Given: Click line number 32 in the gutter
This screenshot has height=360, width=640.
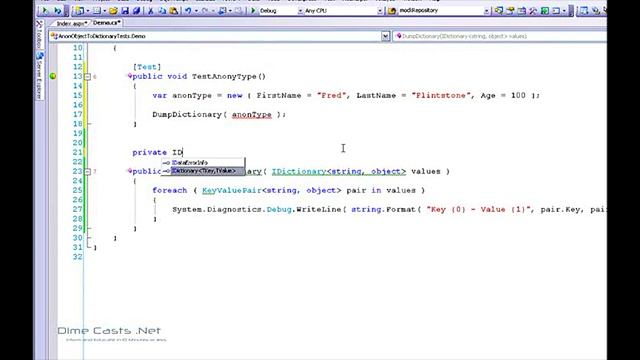Looking at the screenshot, I should tap(78, 257).
